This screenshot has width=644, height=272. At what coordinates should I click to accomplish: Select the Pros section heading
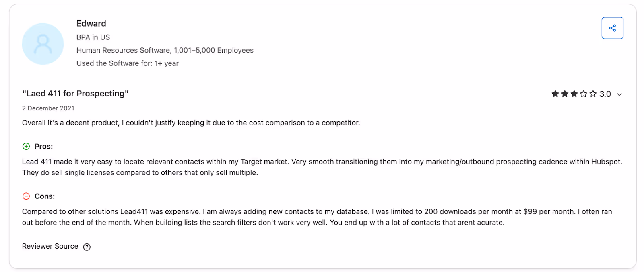point(43,146)
